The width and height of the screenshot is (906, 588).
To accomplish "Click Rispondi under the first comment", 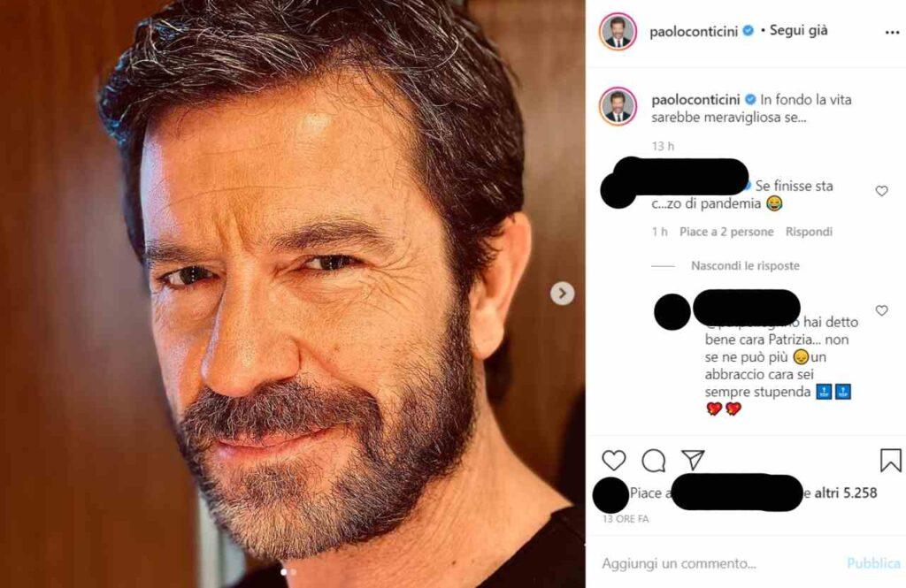I will [x=809, y=232].
